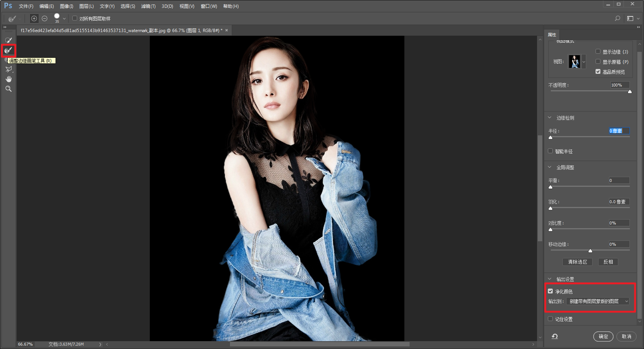
Task: Click the 羽化 slider handle
Action: click(x=550, y=208)
